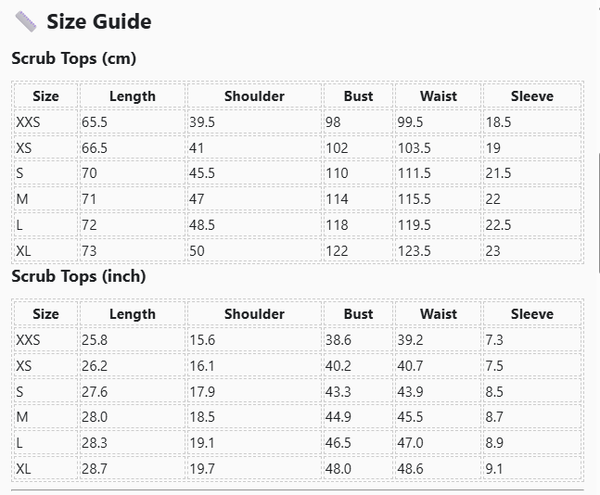Select the 48.5 shoulder value cell

click(x=202, y=225)
